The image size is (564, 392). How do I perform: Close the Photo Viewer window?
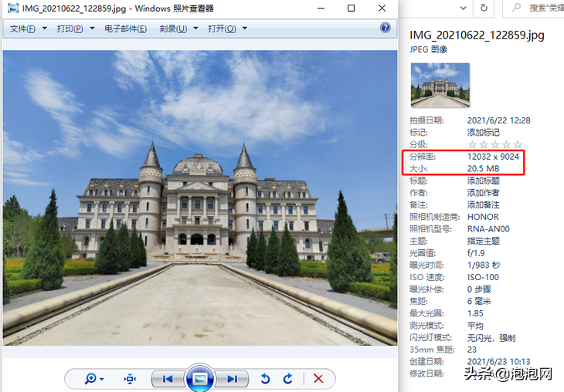pos(382,8)
